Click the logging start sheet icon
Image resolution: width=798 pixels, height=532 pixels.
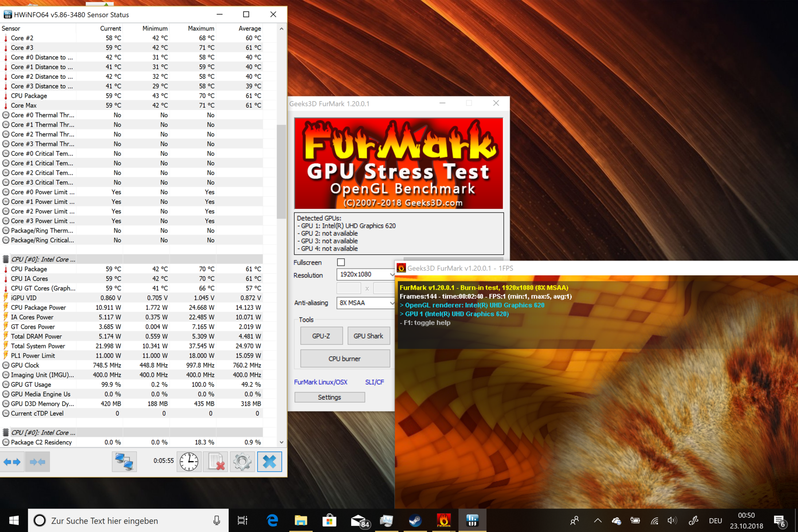click(x=216, y=462)
